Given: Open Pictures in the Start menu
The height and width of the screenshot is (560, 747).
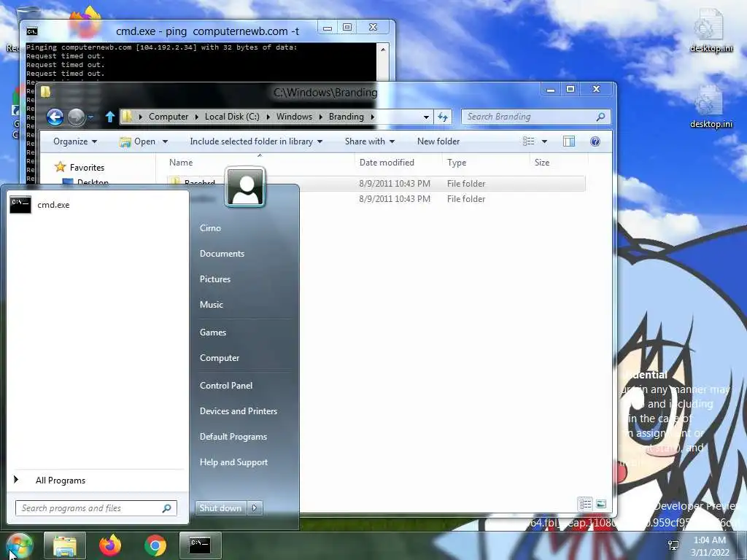Looking at the screenshot, I should 215,279.
